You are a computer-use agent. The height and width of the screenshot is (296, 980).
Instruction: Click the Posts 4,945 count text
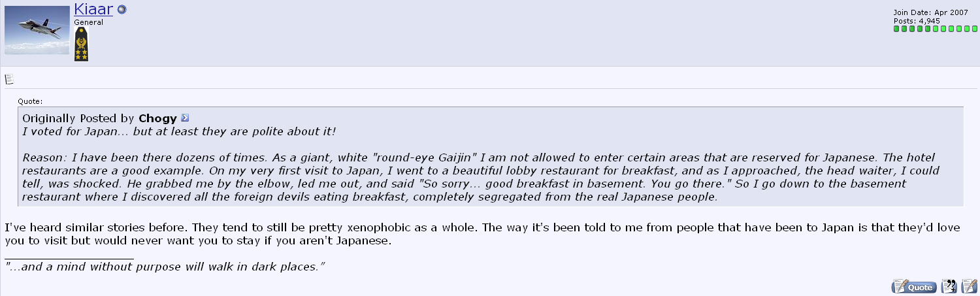(917, 21)
